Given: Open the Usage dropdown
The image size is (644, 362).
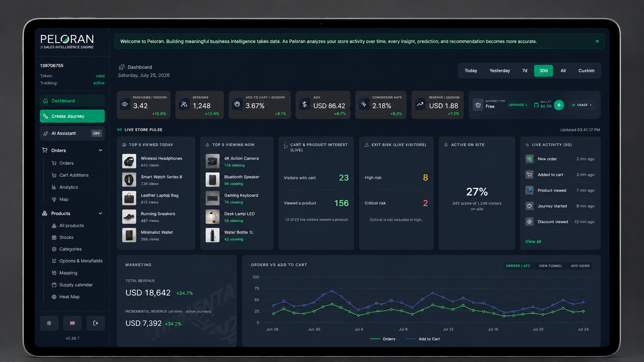Looking at the screenshot, I should [582, 105].
